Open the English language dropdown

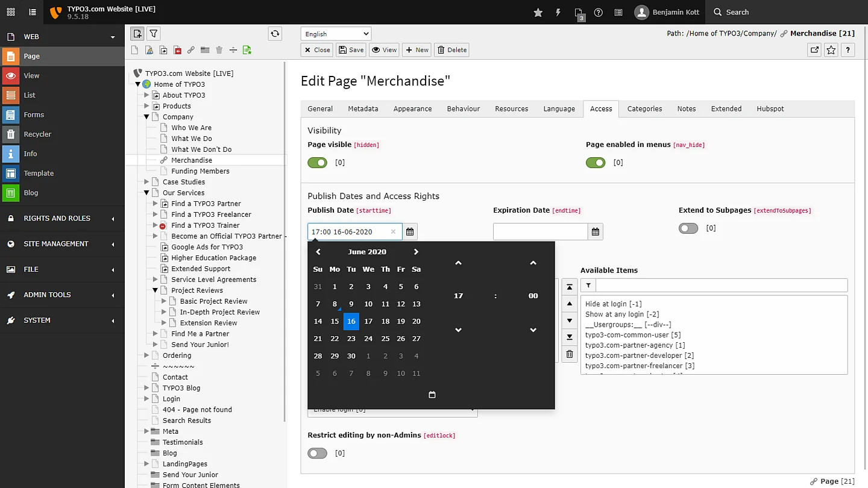(336, 34)
